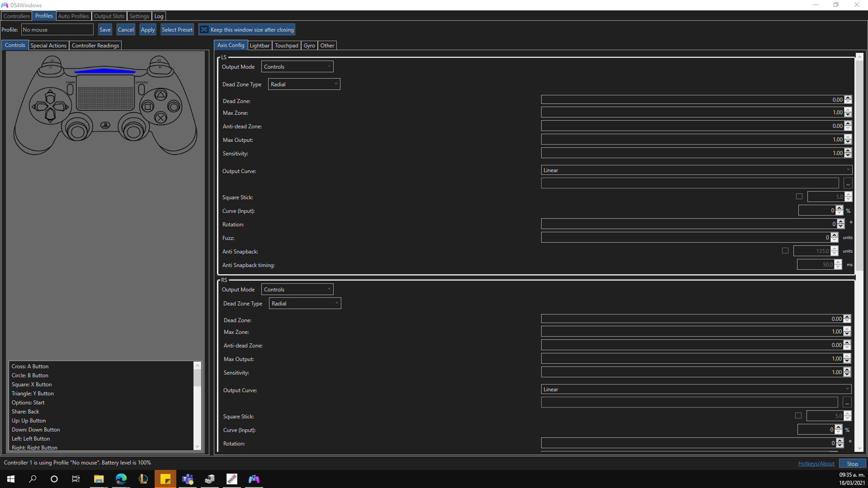Viewport: 868px width, 488px height.
Task: Open Other tab
Action: pyautogui.click(x=327, y=46)
